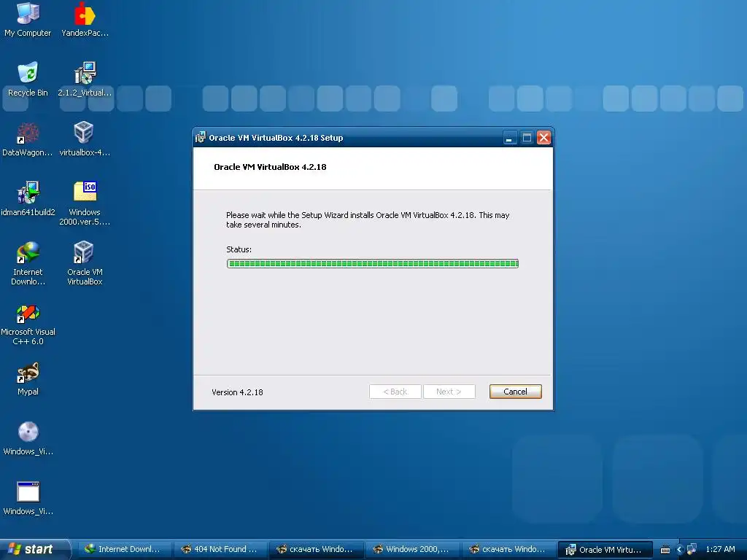Screen dimensions: 747x560
Task: Open the keyboard tray icon
Action: coord(665,550)
